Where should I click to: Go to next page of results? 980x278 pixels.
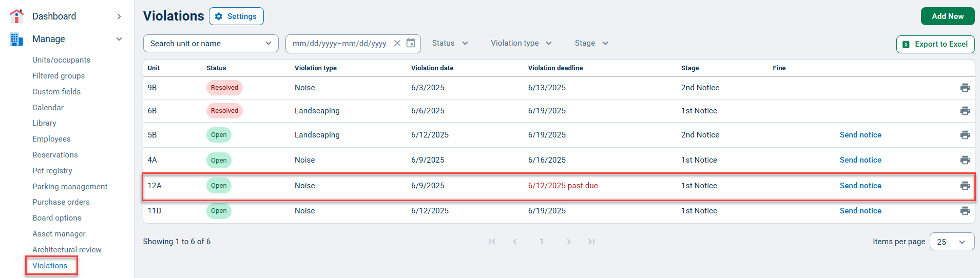[568, 242]
